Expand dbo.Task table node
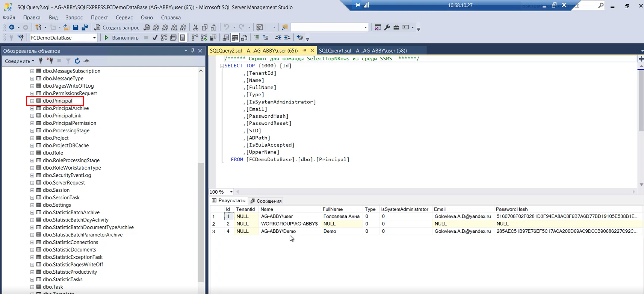The height and width of the screenshot is (294, 644). (32, 287)
